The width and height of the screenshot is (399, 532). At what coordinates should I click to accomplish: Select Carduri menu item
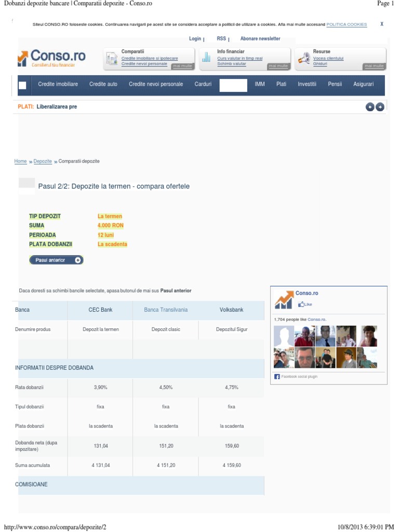coord(203,84)
